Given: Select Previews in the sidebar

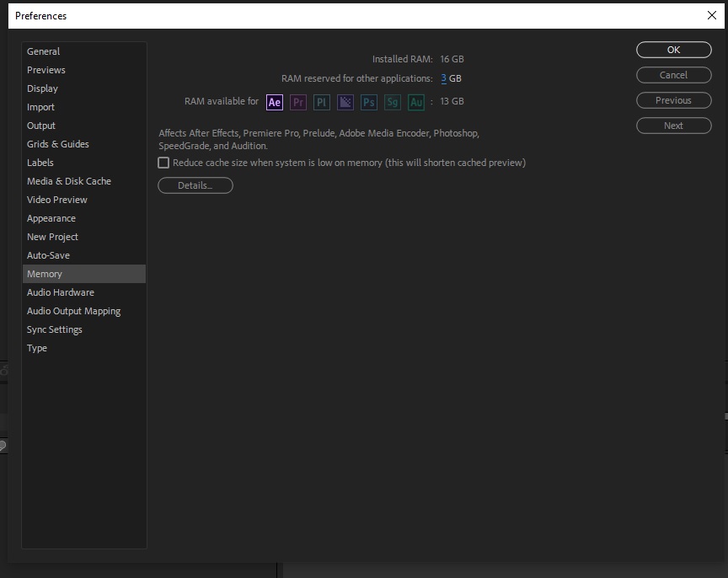Looking at the screenshot, I should pos(84,70).
